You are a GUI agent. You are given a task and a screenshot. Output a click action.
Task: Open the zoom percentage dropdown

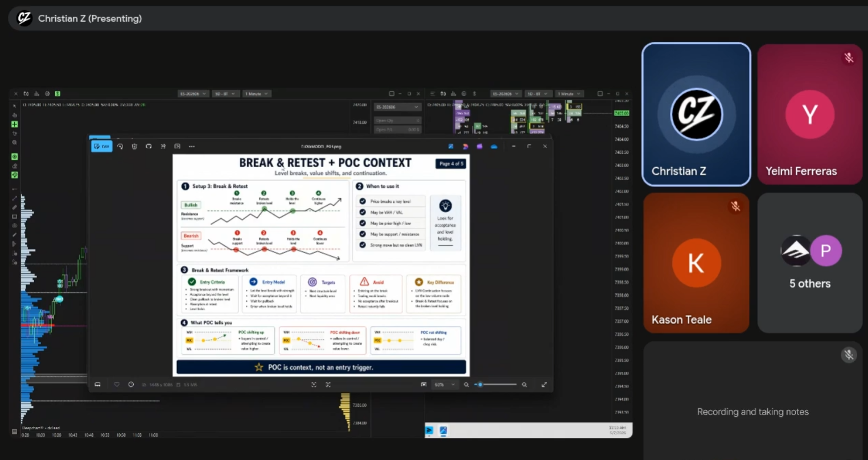(x=445, y=384)
